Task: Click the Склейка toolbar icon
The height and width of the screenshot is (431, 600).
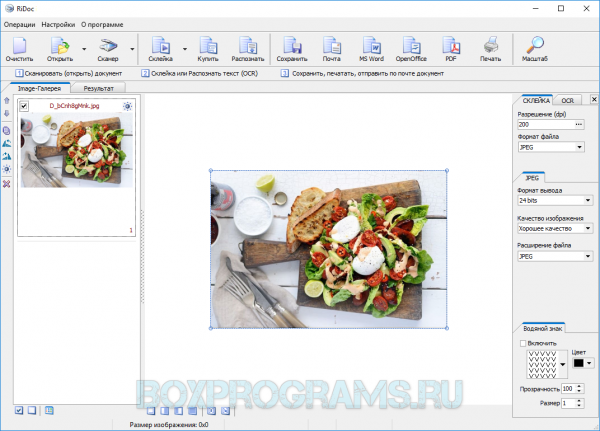Action: (161, 46)
